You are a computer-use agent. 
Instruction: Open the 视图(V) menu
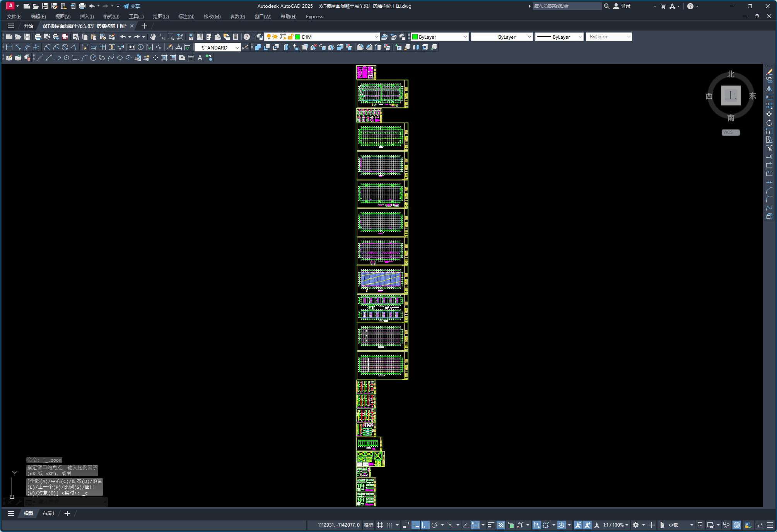[x=63, y=16]
